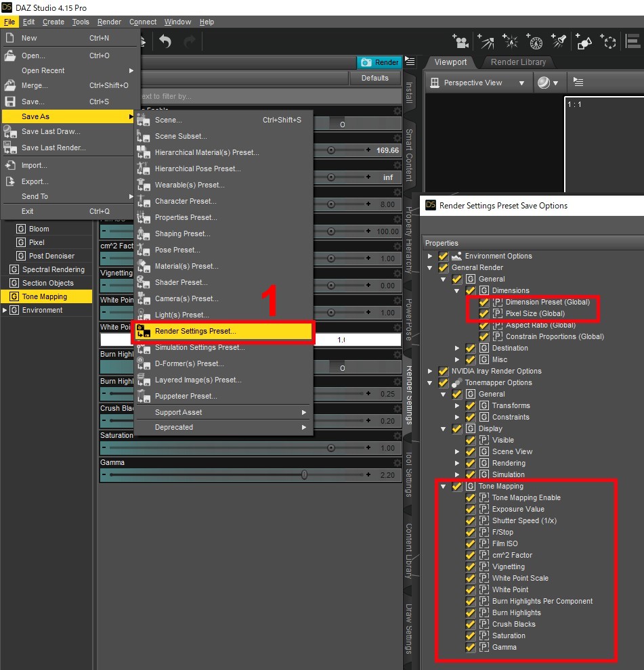Collapse the General Render tree node
Viewport: 644px width, 670px height.
(x=430, y=268)
